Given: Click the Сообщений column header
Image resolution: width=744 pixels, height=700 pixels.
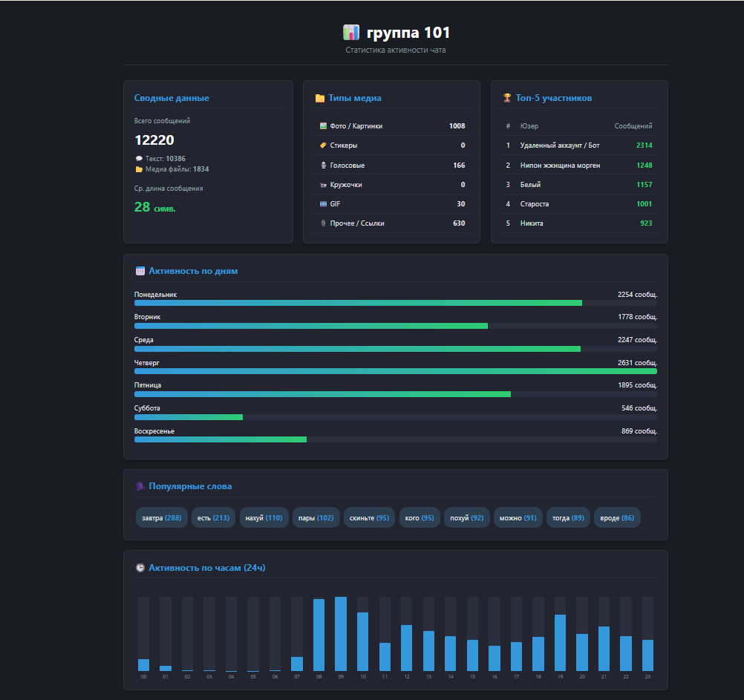Looking at the screenshot, I should tap(633, 125).
